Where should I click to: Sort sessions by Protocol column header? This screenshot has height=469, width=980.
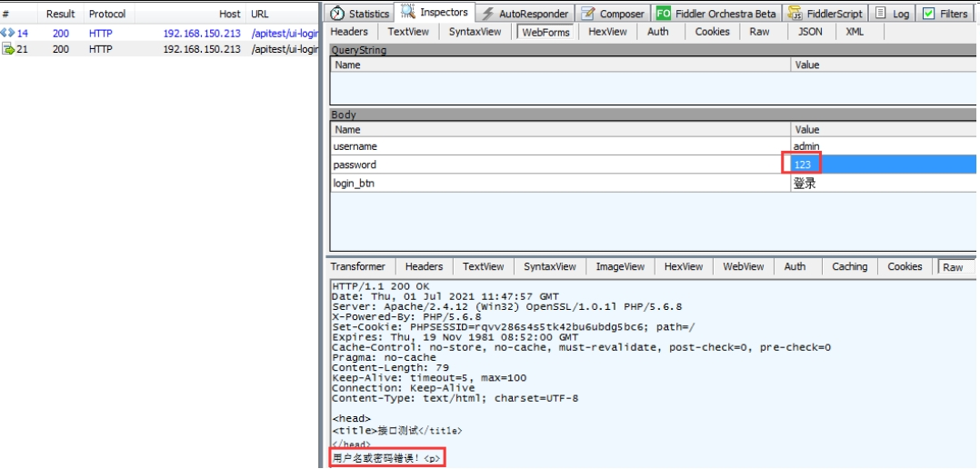(107, 14)
